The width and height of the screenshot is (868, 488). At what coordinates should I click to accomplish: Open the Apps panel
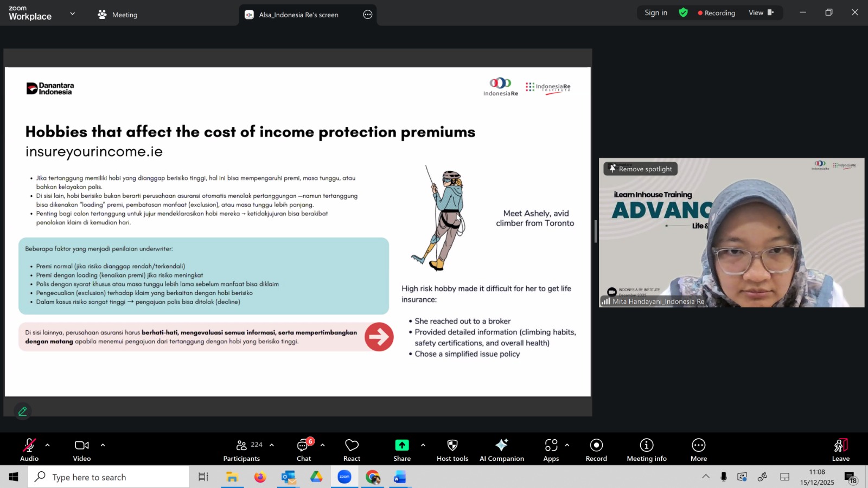pyautogui.click(x=551, y=450)
